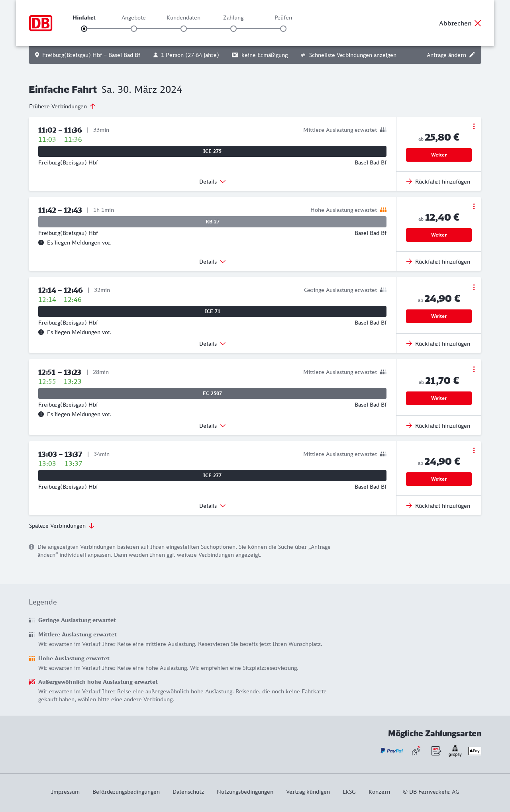This screenshot has width=510, height=812.
Task: Click the occupancy icon for ICE 71
Action: point(383,290)
